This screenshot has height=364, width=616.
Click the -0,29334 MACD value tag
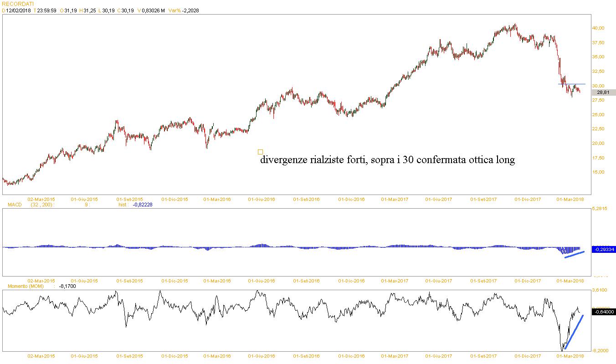point(603,250)
